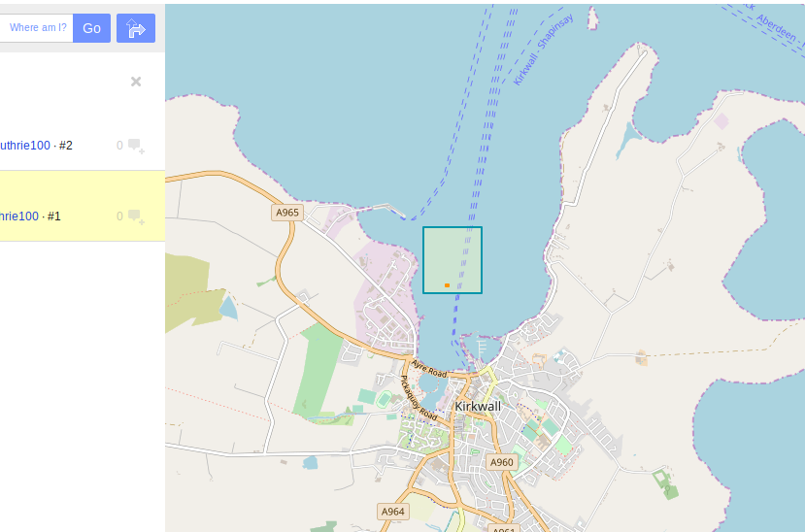Image resolution: width=805 pixels, height=532 pixels.
Task: Click the Kirkwall - Shapinsay ferry route label
Action: 543,50
